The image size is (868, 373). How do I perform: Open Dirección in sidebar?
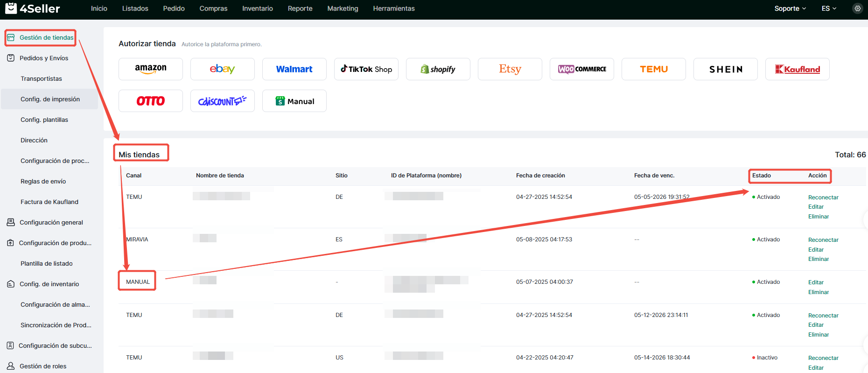coord(34,140)
